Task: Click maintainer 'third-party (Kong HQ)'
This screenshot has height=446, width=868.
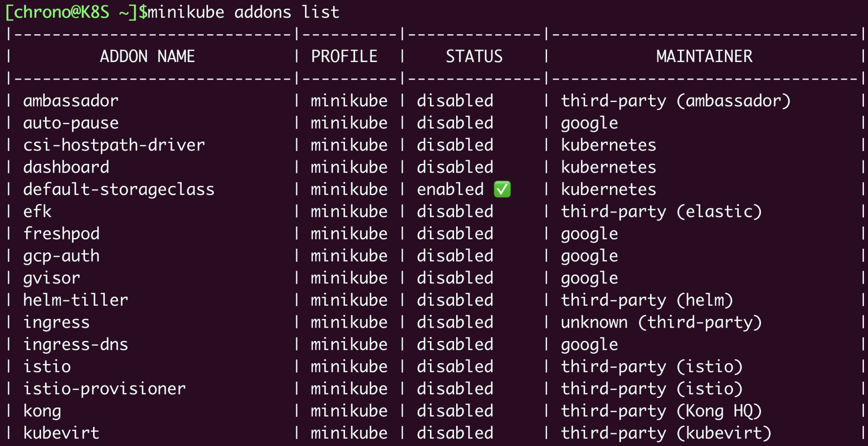Action: click(x=661, y=411)
